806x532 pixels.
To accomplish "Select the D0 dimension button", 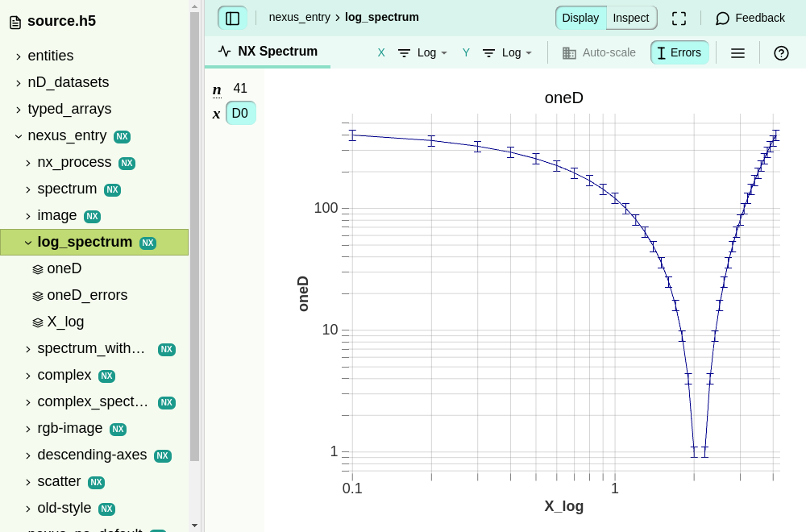I will pos(240,113).
